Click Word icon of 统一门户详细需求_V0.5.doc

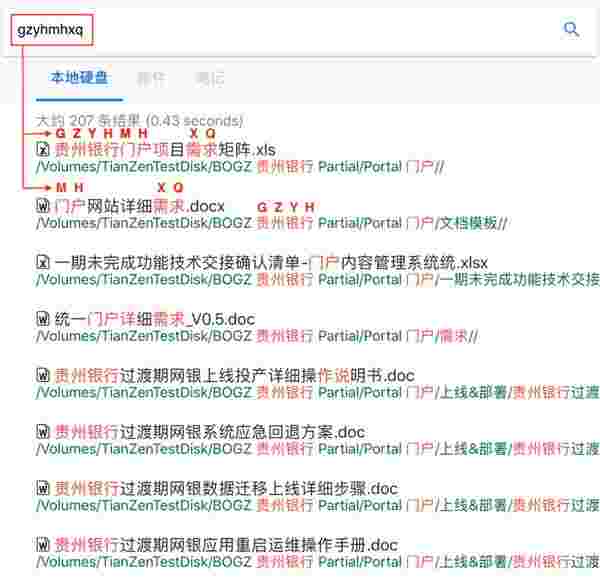[43, 319]
